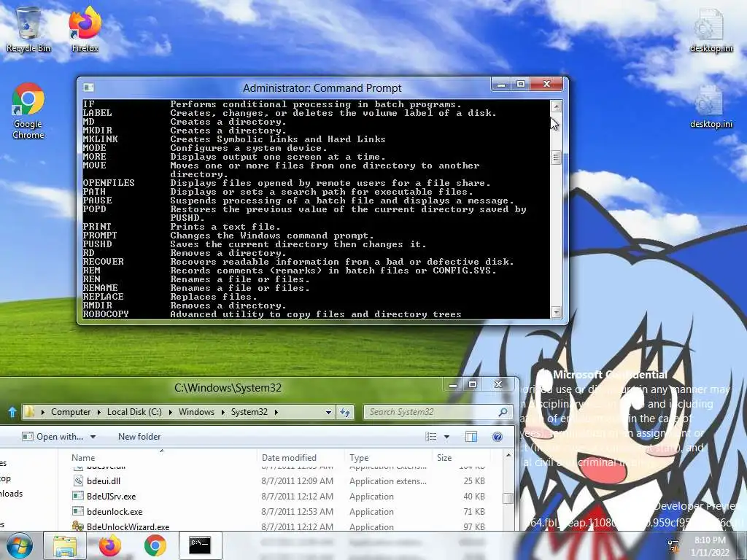This screenshot has width=747, height=560.
Task: Open the 'Open with...' dropdown arrow
Action: [93, 437]
